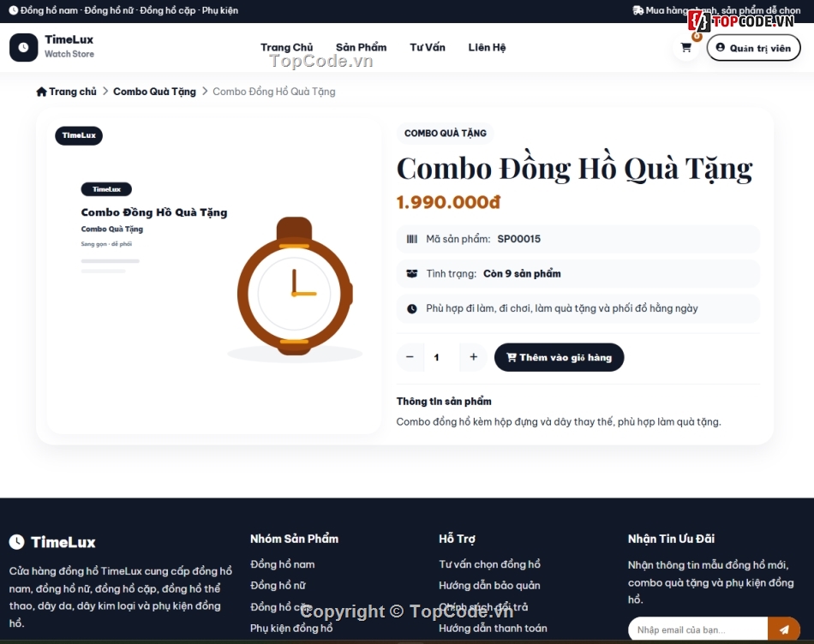Click the TimeLux Watch Store brand name
Viewport: 814px width, 644px height.
69,46
